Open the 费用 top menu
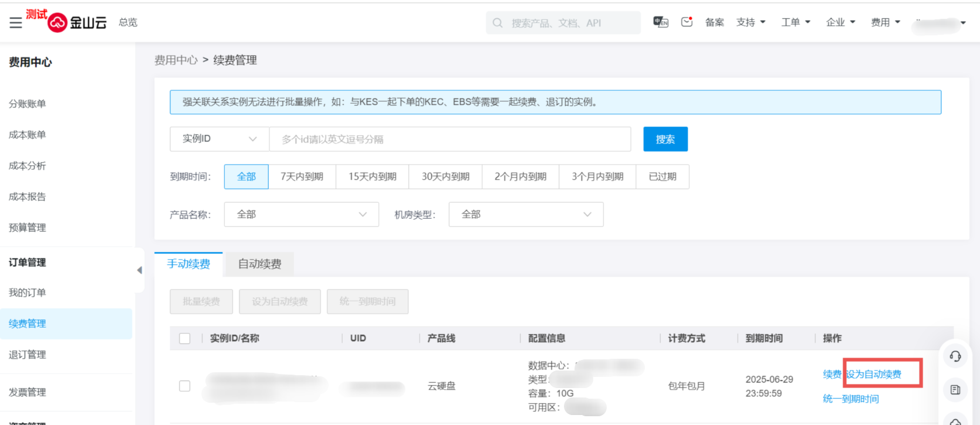This screenshot has width=980, height=425. [885, 22]
